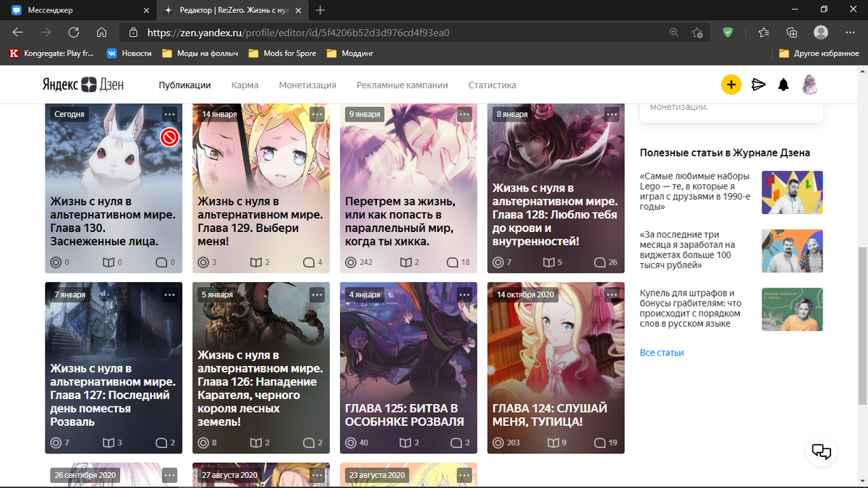Click the page vertical scrollbar
The height and width of the screenshot is (488, 868).
[x=863, y=325]
